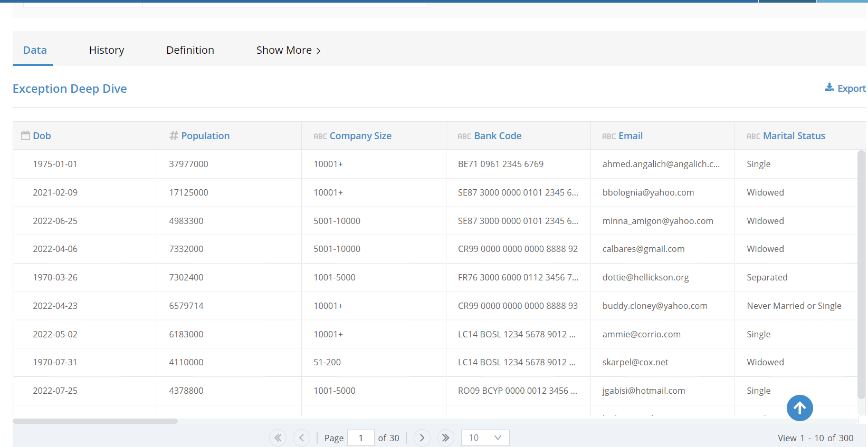
Task: Select email minna_amigon@yahoo.com
Action: click(657, 221)
